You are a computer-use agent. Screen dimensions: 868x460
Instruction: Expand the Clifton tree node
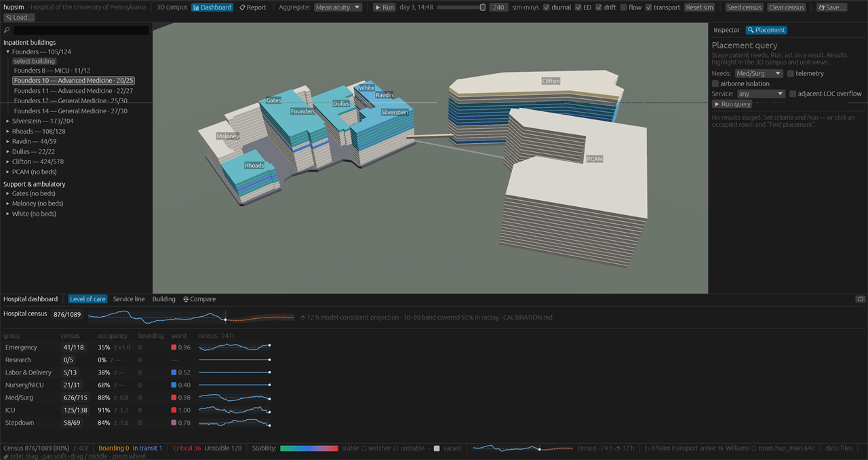pyautogui.click(x=8, y=162)
